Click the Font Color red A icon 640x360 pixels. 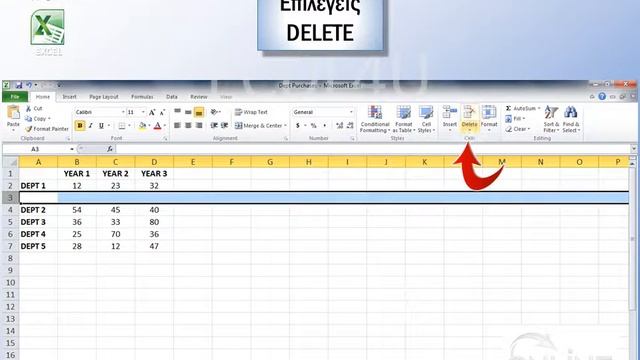coord(158,126)
